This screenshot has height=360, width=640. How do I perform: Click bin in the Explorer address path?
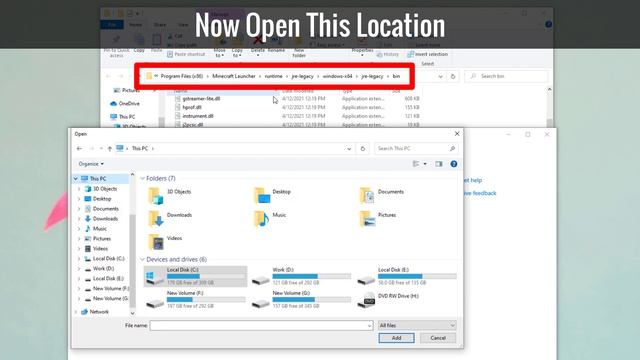pos(396,76)
